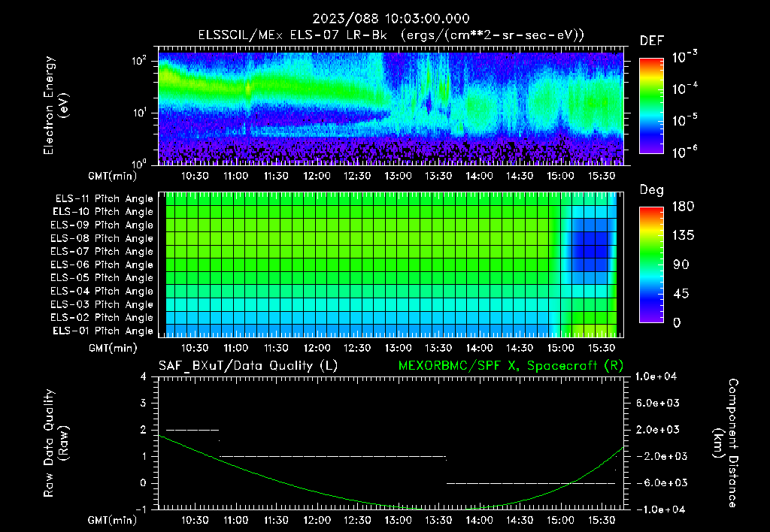This screenshot has height=532, width=770.
Task: Click the ELS-05 Pitch Angle row label
Action: coord(102,278)
